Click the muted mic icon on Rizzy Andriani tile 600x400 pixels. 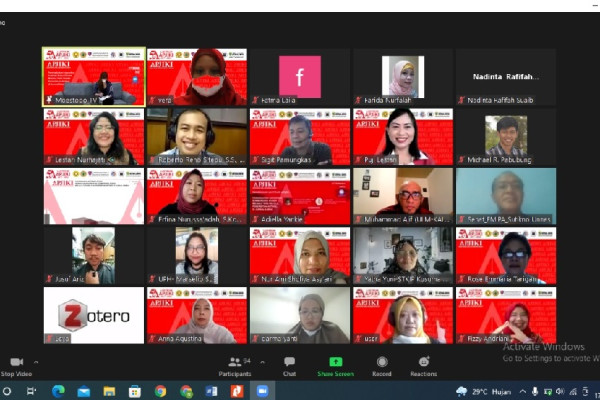461,339
